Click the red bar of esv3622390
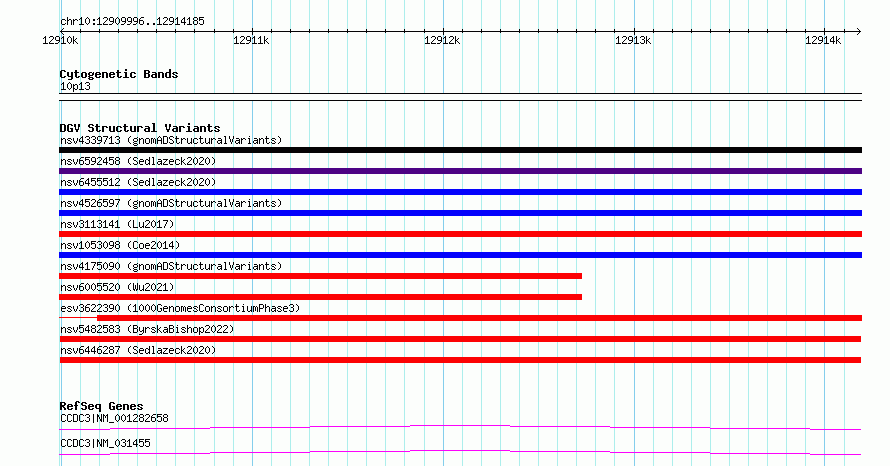Viewport: 890px width, 466px height. (480, 318)
